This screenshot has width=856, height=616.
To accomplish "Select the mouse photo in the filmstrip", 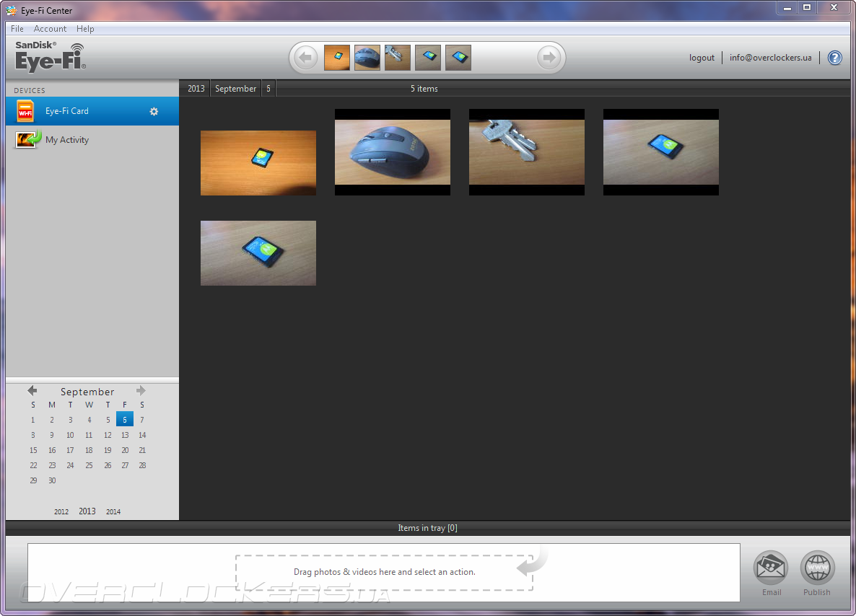I will (367, 57).
